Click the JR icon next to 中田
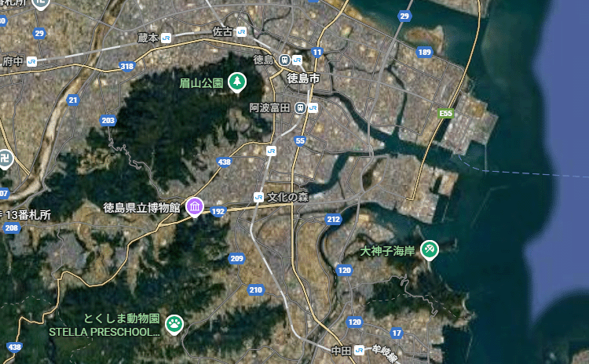The height and width of the screenshot is (364, 589). pyautogui.click(x=359, y=351)
